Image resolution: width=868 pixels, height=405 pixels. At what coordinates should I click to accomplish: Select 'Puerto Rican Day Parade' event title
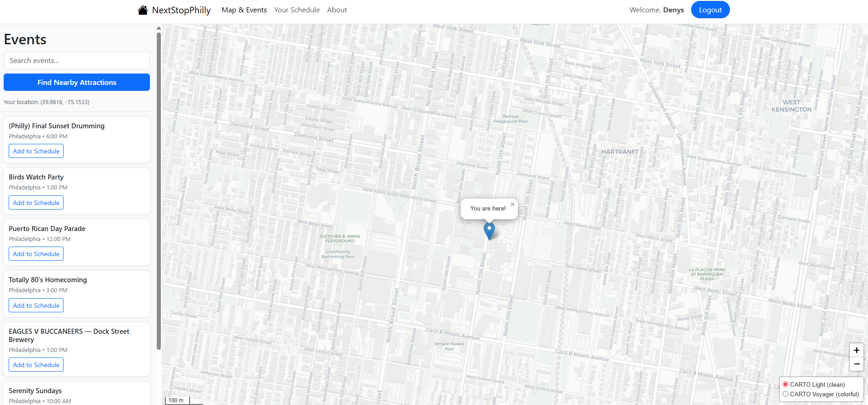(x=47, y=229)
